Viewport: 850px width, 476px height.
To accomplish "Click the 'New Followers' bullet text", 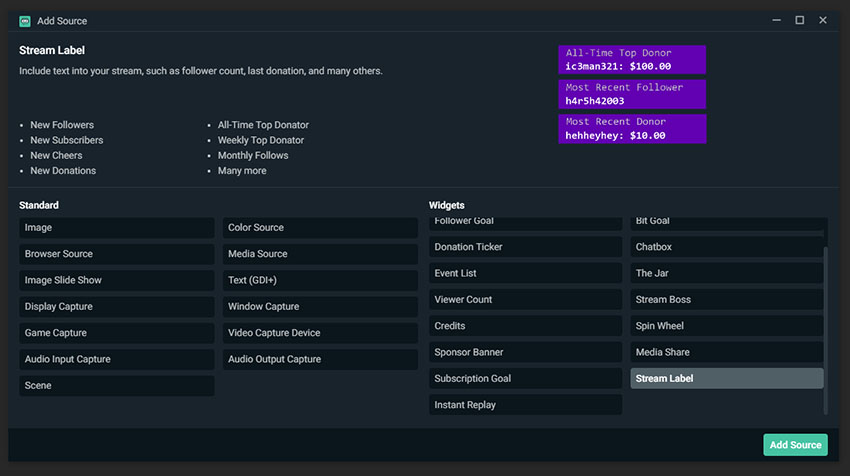I will [x=62, y=125].
